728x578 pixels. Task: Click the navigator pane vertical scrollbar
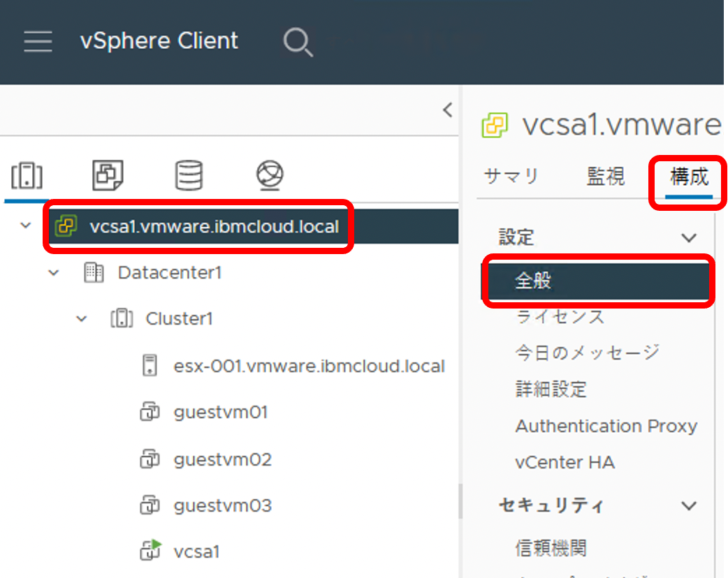(460, 501)
